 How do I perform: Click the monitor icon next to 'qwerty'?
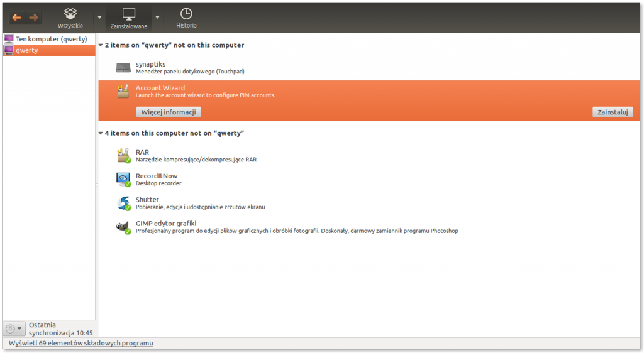point(9,50)
